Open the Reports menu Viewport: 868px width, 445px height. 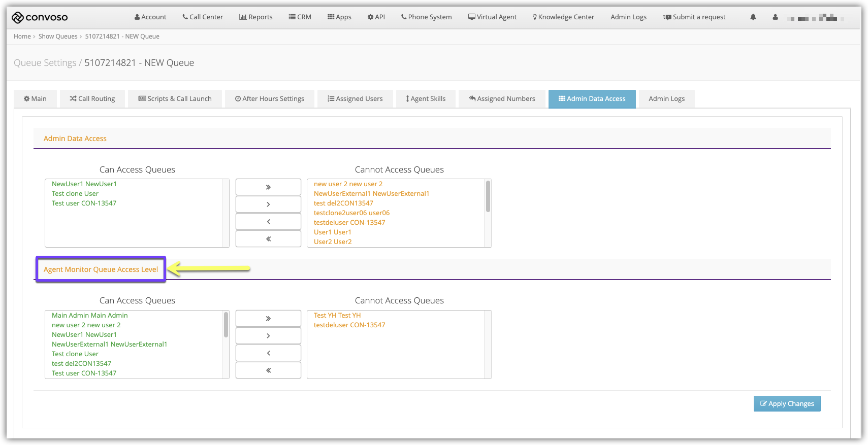point(256,17)
